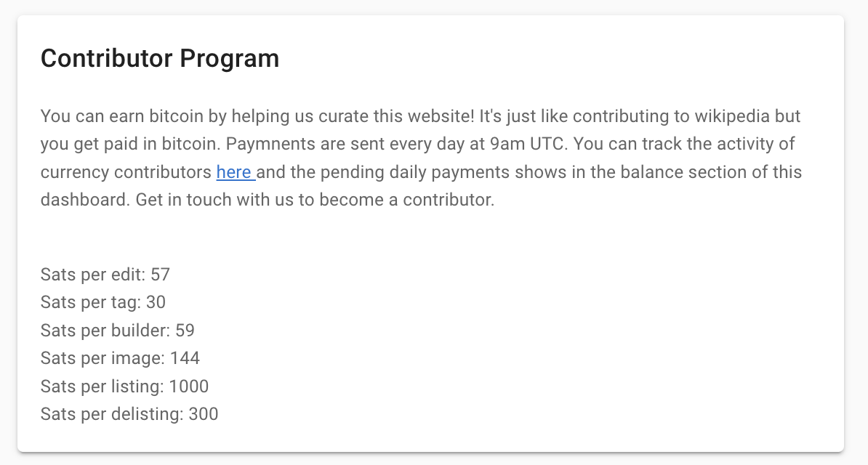The height and width of the screenshot is (465, 868).
Task: Select the 'Sats per image: 144' line
Action: coord(120,358)
